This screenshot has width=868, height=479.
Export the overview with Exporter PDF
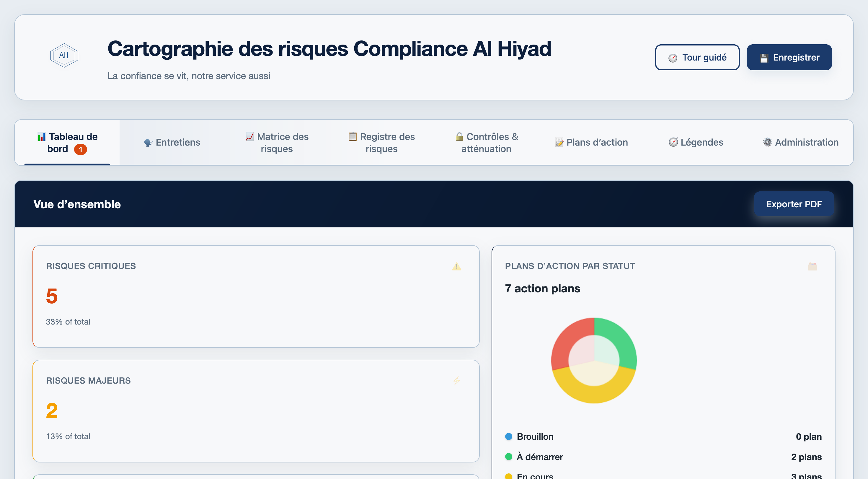click(794, 204)
